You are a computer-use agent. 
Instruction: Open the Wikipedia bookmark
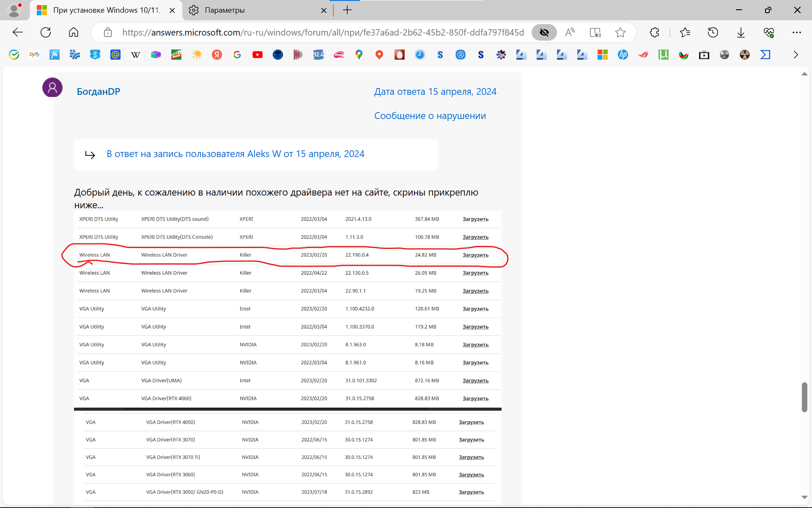pyautogui.click(x=136, y=55)
